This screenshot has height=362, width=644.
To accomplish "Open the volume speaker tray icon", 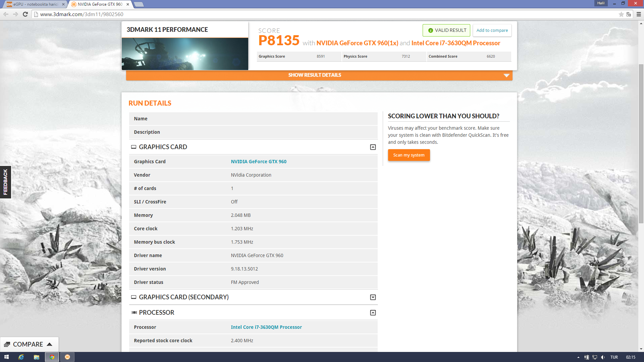I will 603,357.
